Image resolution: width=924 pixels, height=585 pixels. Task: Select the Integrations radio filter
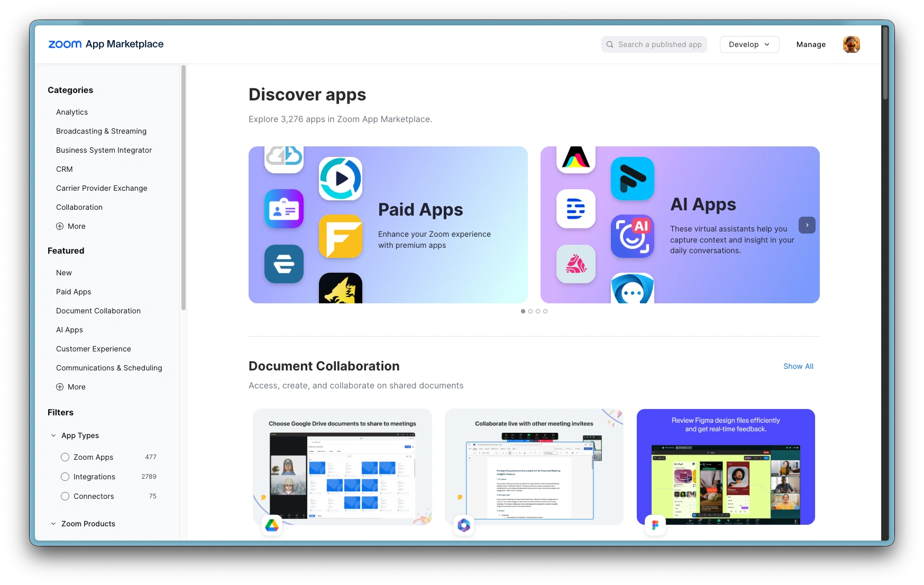click(65, 477)
